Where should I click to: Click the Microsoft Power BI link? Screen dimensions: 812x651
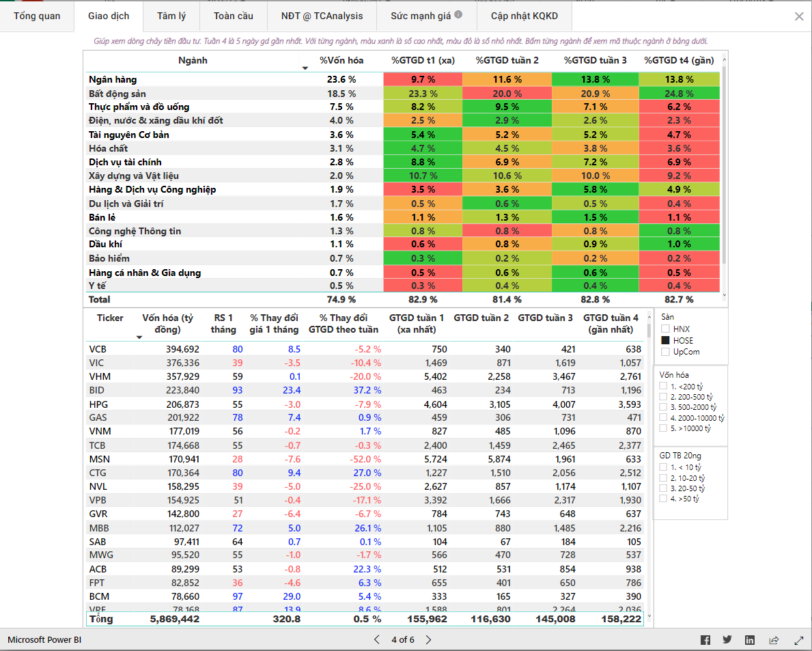(x=44, y=640)
